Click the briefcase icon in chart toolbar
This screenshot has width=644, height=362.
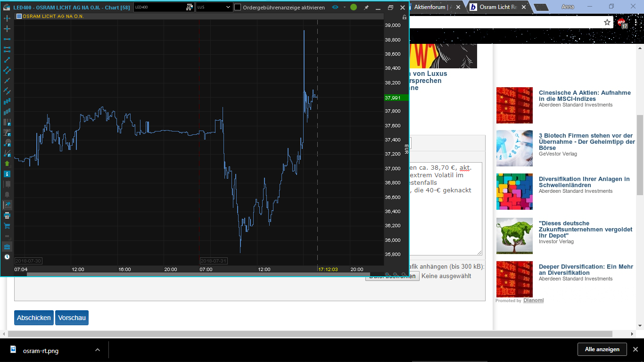pos(7,247)
